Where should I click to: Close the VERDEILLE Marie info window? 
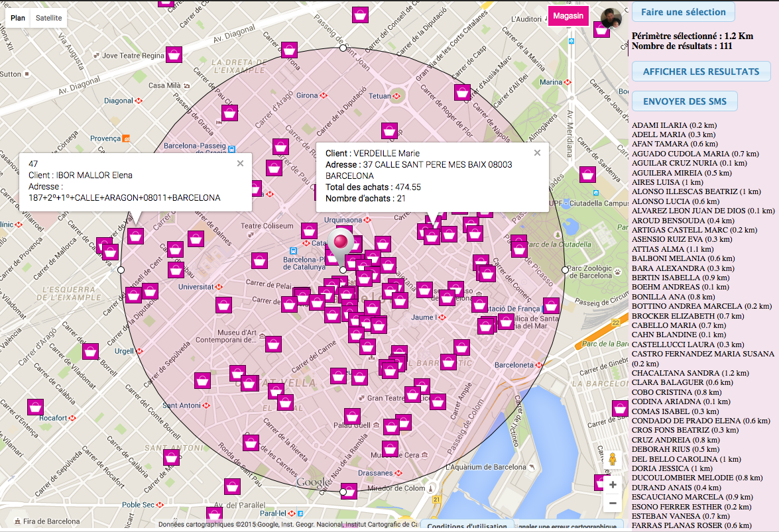tap(537, 152)
